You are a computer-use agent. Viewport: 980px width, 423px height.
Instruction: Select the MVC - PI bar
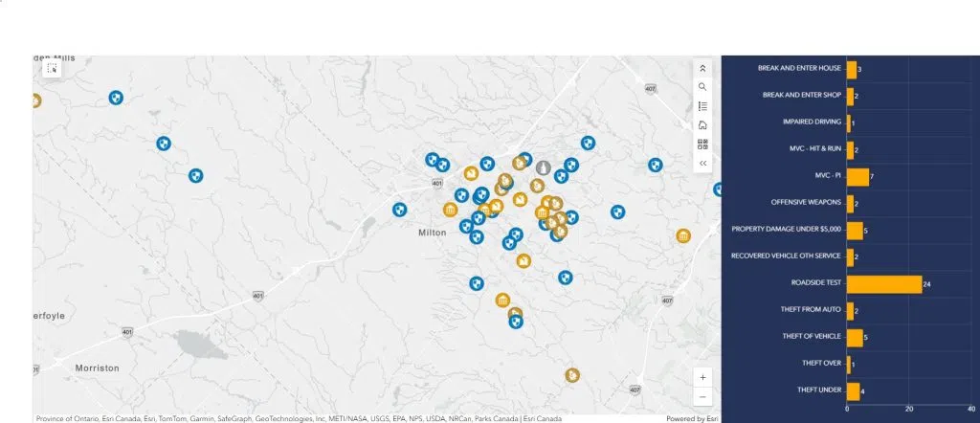857,176
